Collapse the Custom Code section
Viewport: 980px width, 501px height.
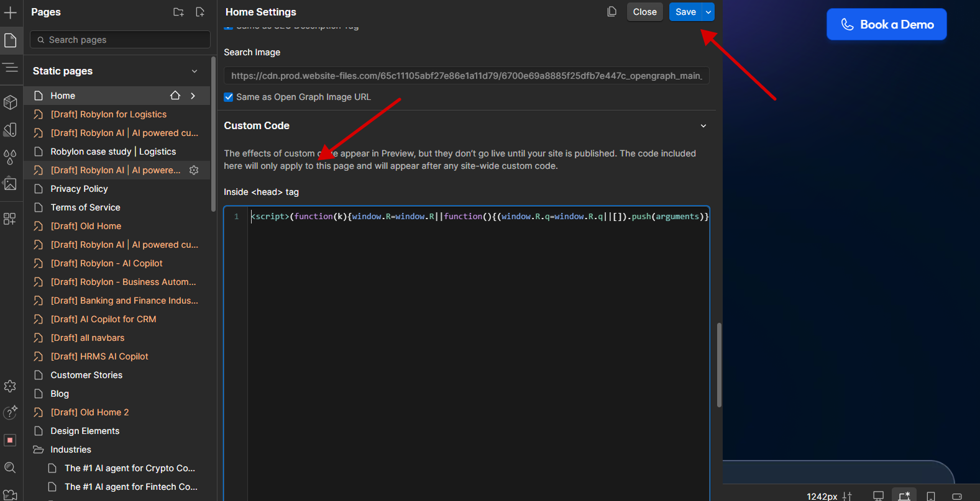703,126
